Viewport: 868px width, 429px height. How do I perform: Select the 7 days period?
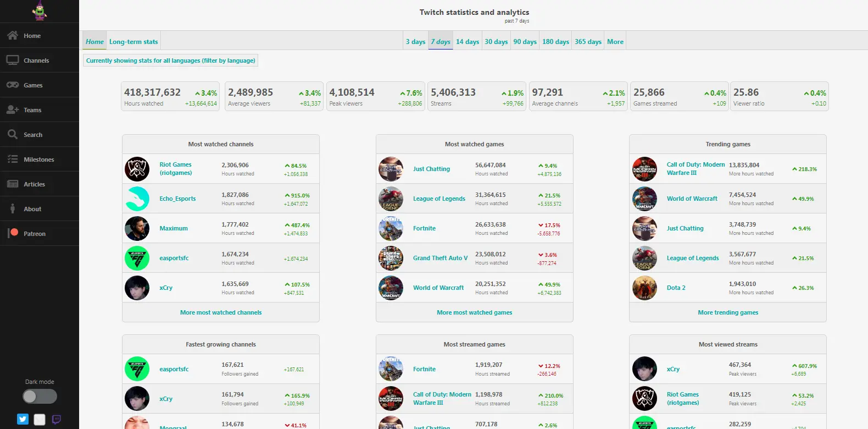(x=441, y=41)
